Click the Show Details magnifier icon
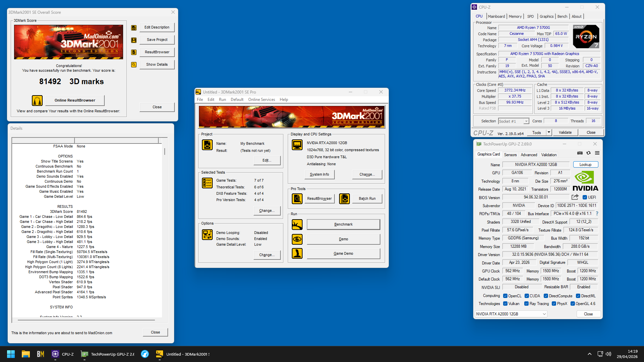The width and height of the screenshot is (644, 362). [x=134, y=65]
